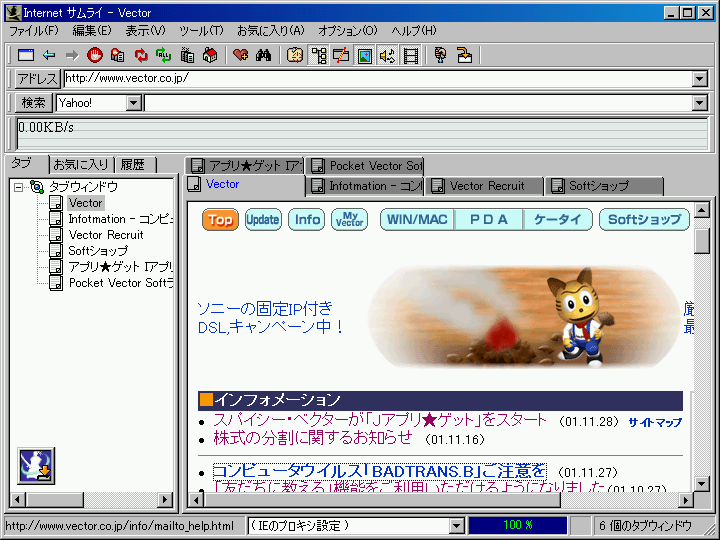Open the Yahoo! search engine dropdown
720x540 pixels.
tap(134, 103)
